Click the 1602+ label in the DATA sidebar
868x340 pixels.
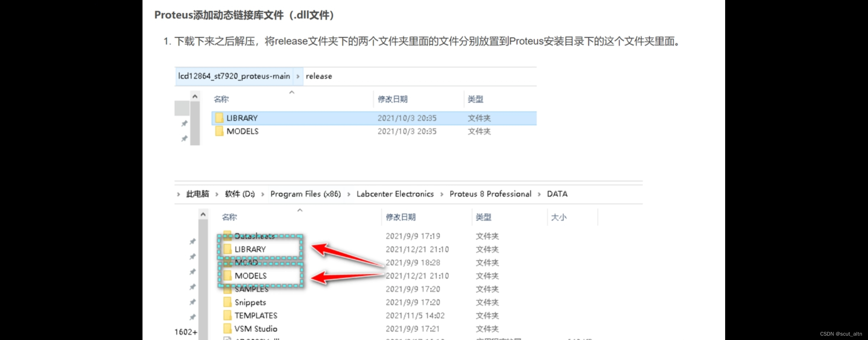pos(186,332)
